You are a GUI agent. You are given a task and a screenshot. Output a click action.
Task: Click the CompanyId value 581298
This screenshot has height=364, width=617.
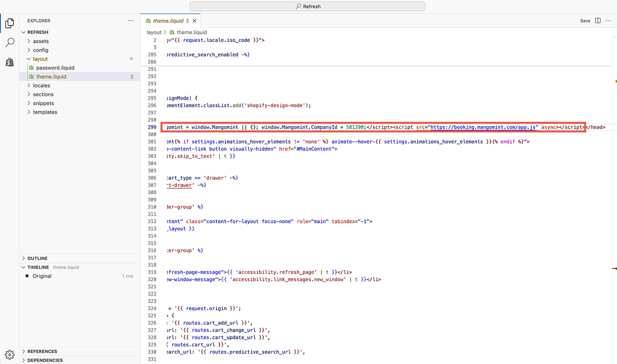[x=355, y=127]
